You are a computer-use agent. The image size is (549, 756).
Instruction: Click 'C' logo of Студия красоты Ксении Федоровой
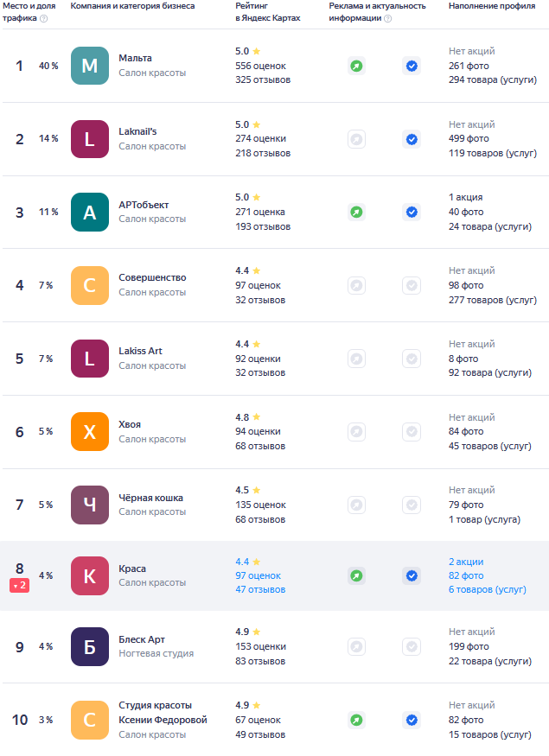(90, 720)
